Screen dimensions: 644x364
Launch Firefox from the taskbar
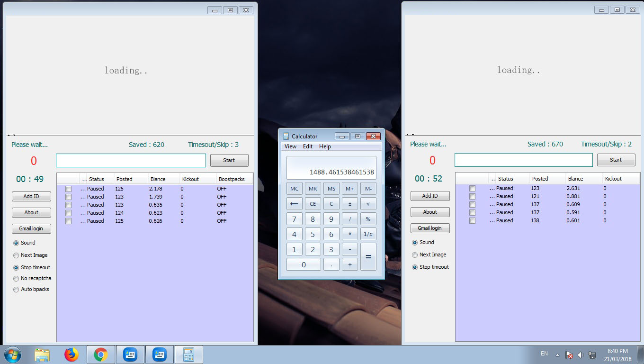(72, 355)
